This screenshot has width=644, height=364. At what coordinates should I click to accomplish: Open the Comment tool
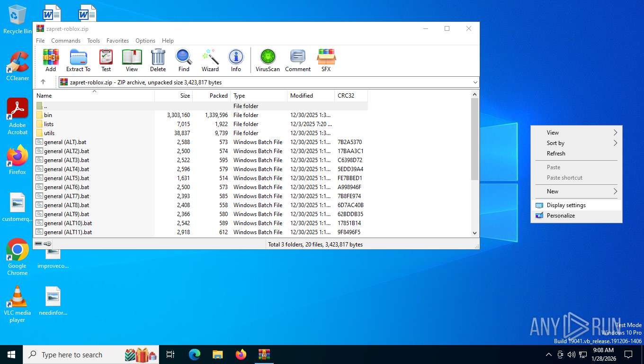coord(298,60)
